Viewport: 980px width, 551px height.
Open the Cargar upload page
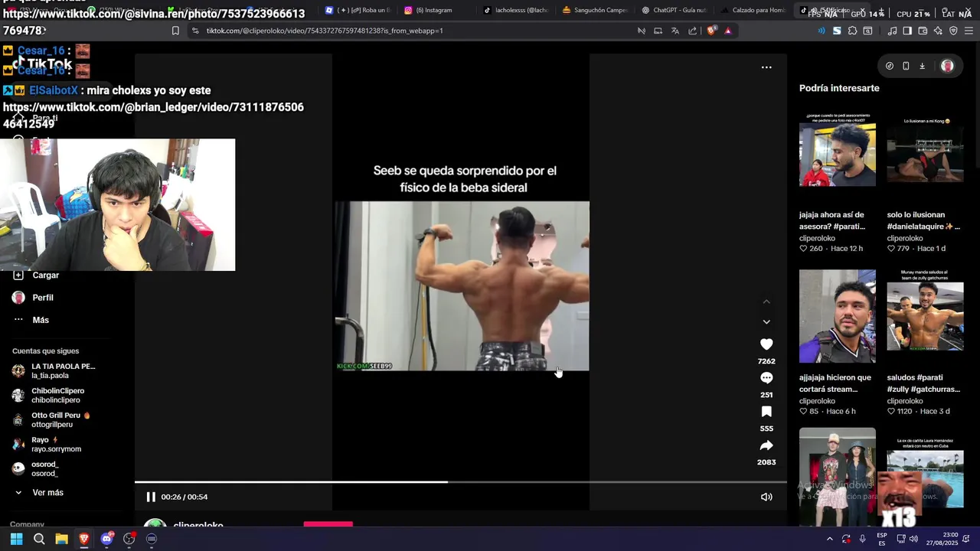36,275
